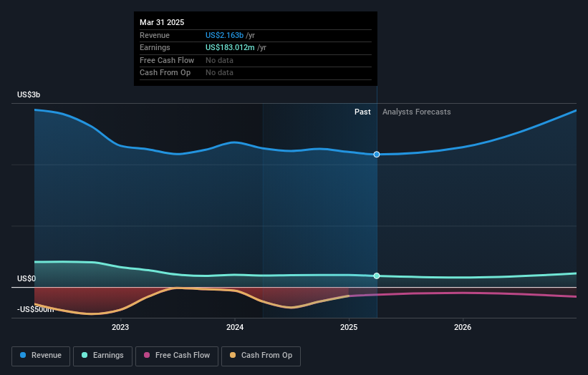Click the 2025 axis label
Viewport: 588px width, 375px height.
point(349,327)
